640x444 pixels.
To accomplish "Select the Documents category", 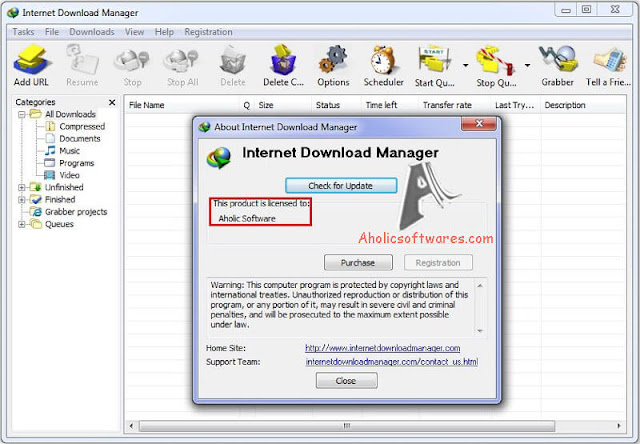I will [80, 139].
